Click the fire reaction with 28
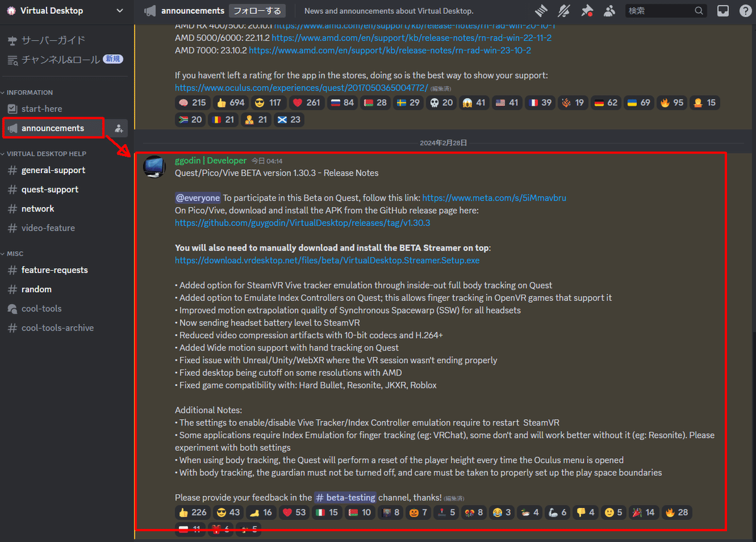Viewport: 756px width, 542px height. (677, 512)
